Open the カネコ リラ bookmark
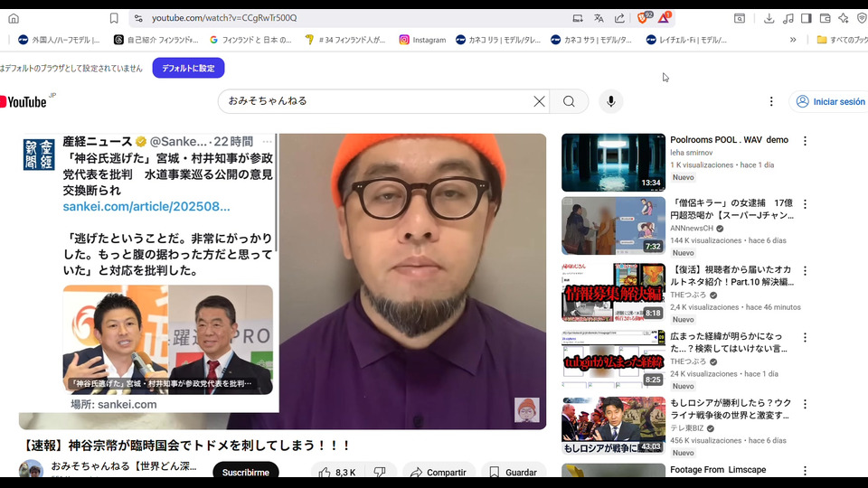 coord(498,40)
